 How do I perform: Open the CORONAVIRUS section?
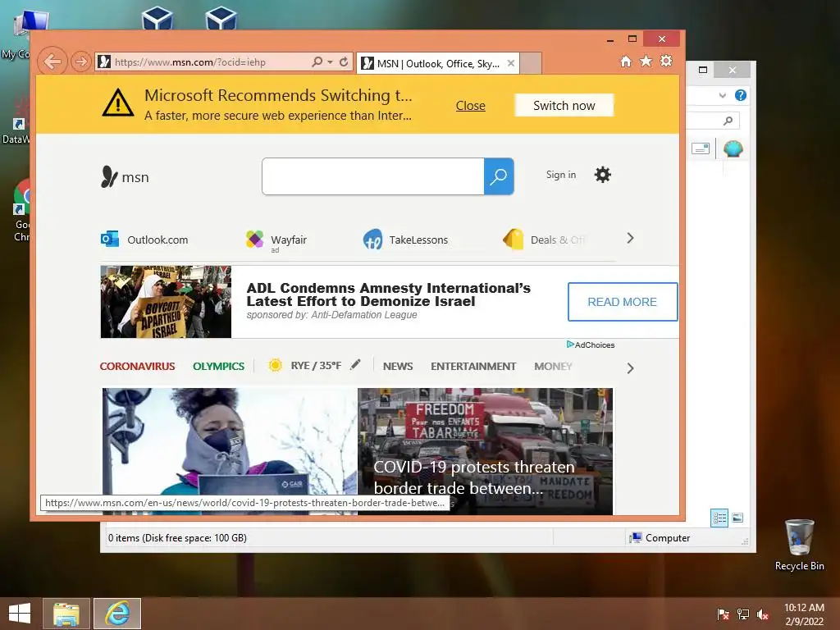(137, 367)
